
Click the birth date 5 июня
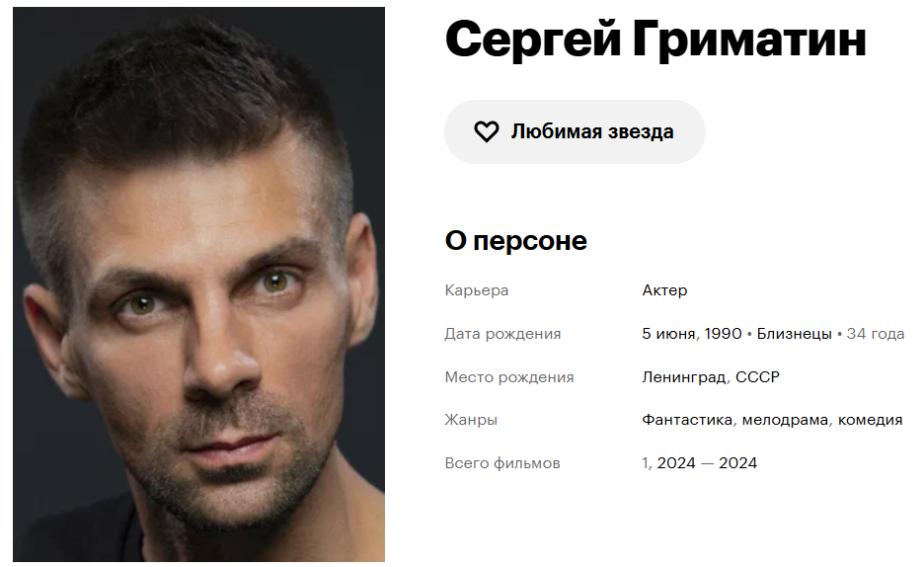669,334
